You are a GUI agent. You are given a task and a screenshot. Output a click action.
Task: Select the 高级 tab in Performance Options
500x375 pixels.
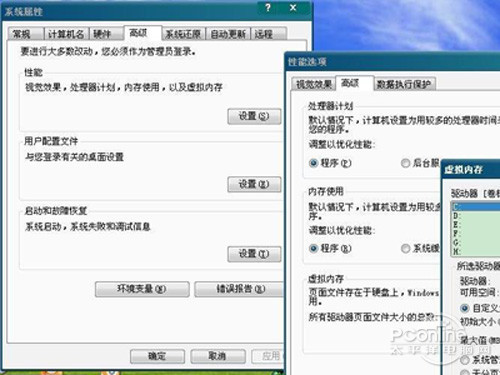(354, 83)
